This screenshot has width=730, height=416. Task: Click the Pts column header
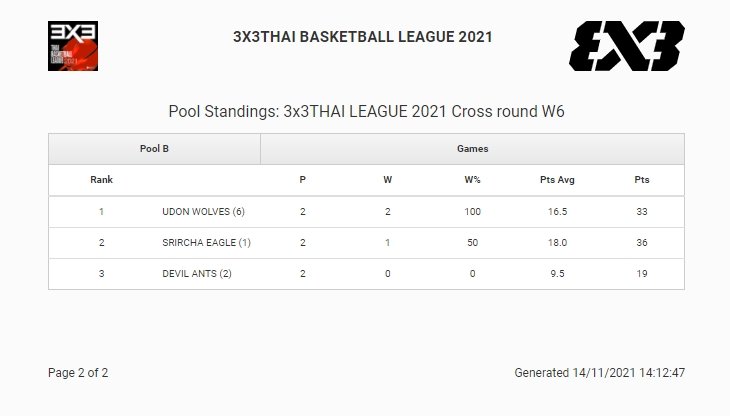click(x=642, y=180)
